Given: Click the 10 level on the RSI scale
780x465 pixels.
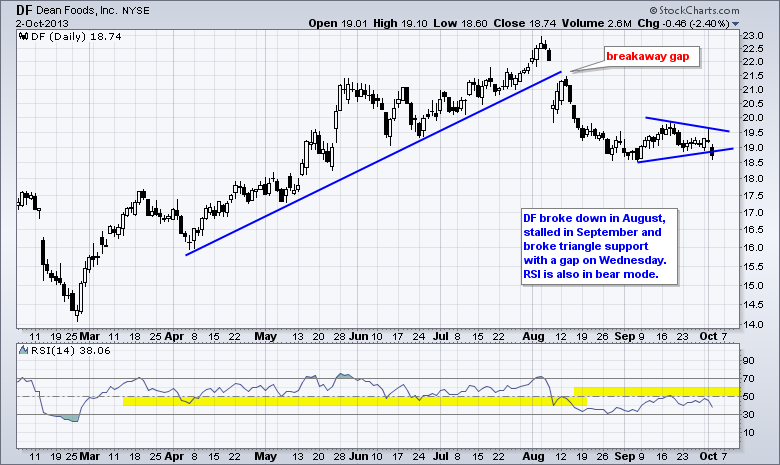Looking at the screenshot, I should click(x=748, y=432).
